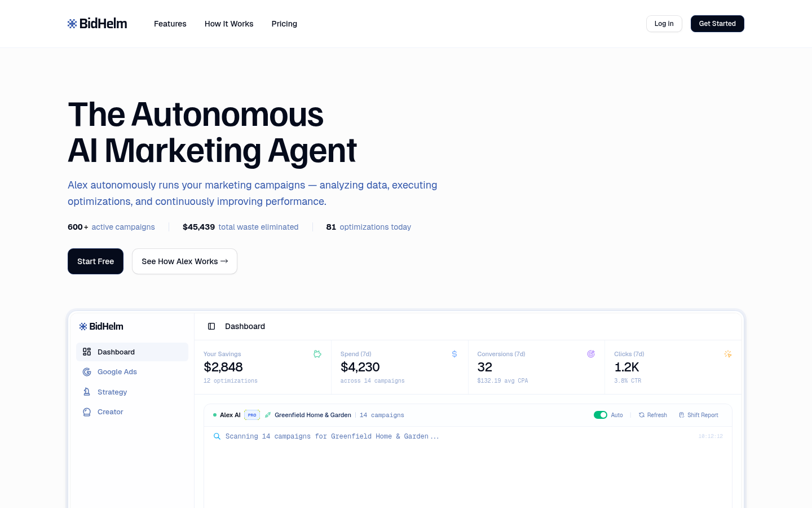Disable the Auto toggle switch
The image size is (812, 508).
(x=600, y=415)
